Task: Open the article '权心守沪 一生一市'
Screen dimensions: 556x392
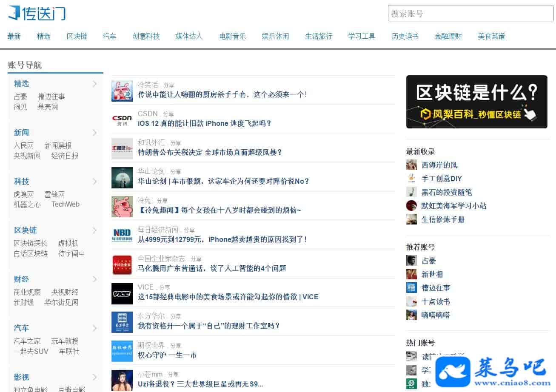Action: pyautogui.click(x=167, y=355)
